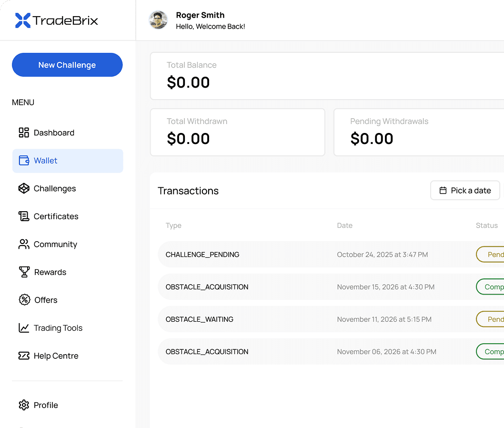The height and width of the screenshot is (428, 504).
Task: Click the Rewards trophy icon
Action: tap(24, 272)
